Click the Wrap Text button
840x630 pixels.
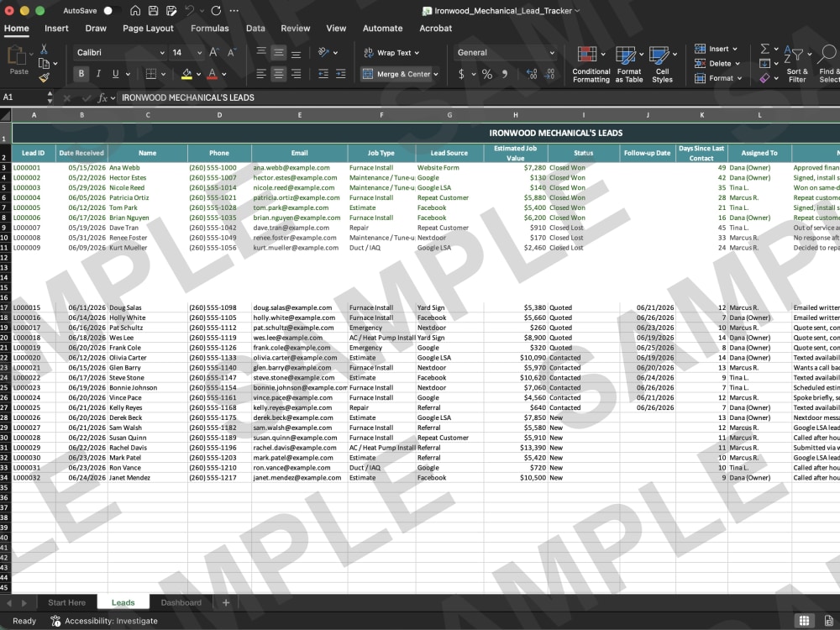point(391,52)
